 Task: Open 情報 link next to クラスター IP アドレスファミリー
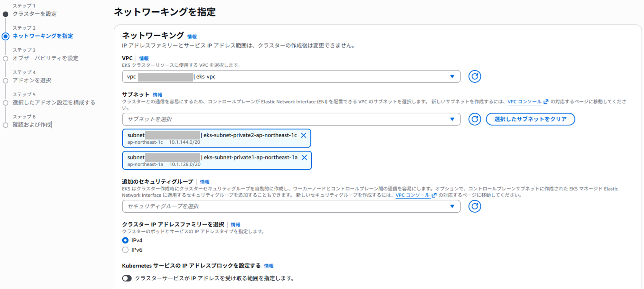235,225
